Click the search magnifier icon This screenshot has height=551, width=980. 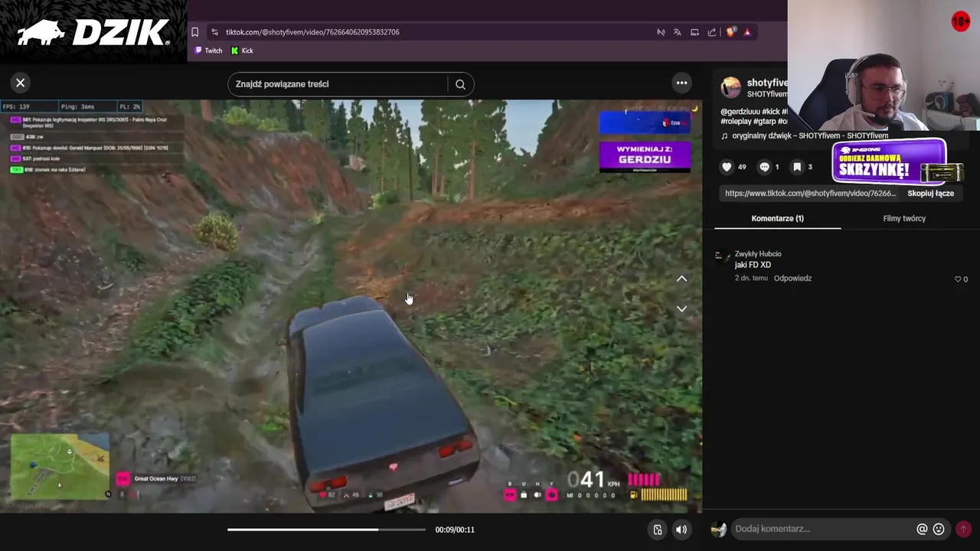click(x=460, y=84)
